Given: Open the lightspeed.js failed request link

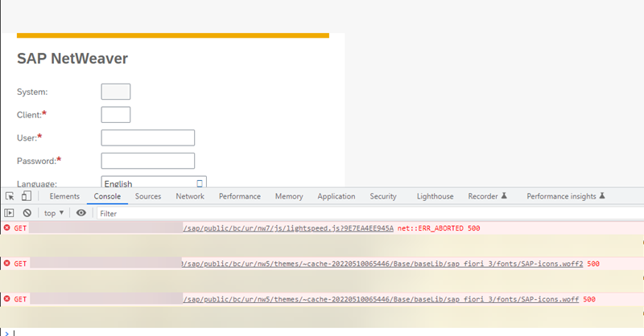Looking at the screenshot, I should coord(288,228).
